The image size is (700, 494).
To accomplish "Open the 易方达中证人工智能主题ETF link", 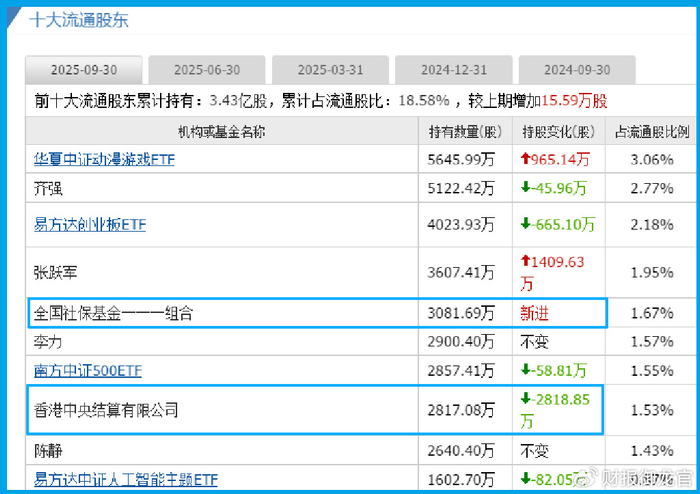I will pyautogui.click(x=126, y=480).
